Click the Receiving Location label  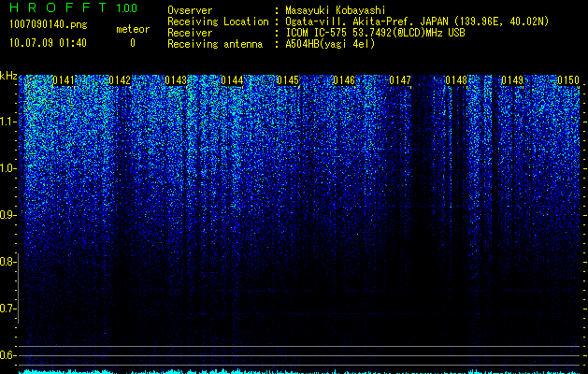pos(218,22)
